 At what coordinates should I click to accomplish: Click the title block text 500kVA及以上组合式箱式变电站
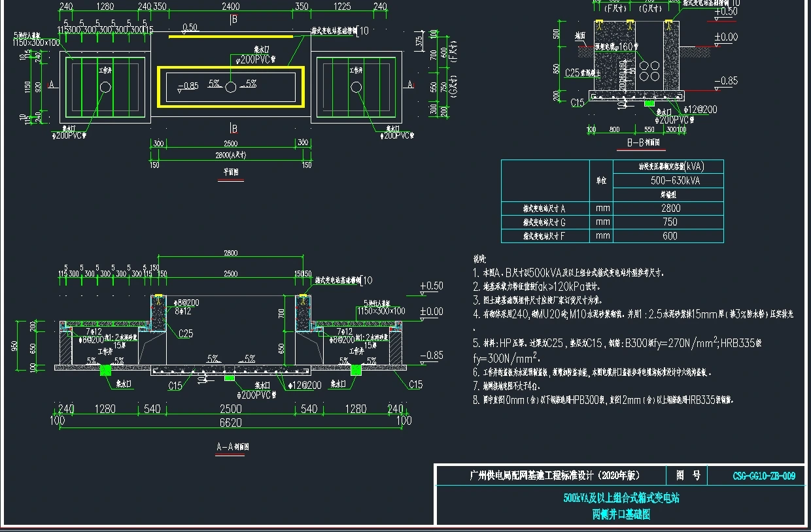pos(621,498)
